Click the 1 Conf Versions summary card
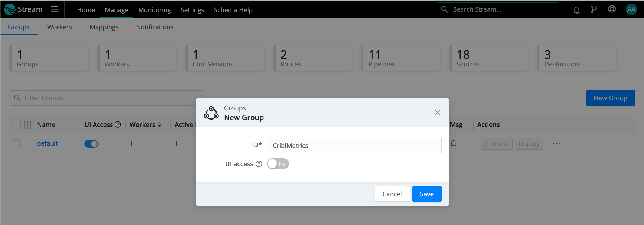The height and width of the screenshot is (225, 644). pyautogui.click(x=225, y=58)
